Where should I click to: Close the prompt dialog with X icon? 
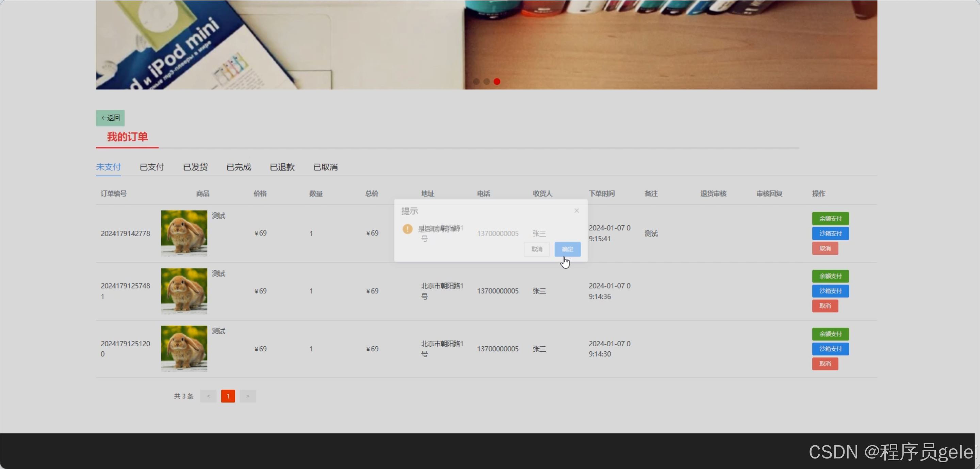click(x=576, y=211)
